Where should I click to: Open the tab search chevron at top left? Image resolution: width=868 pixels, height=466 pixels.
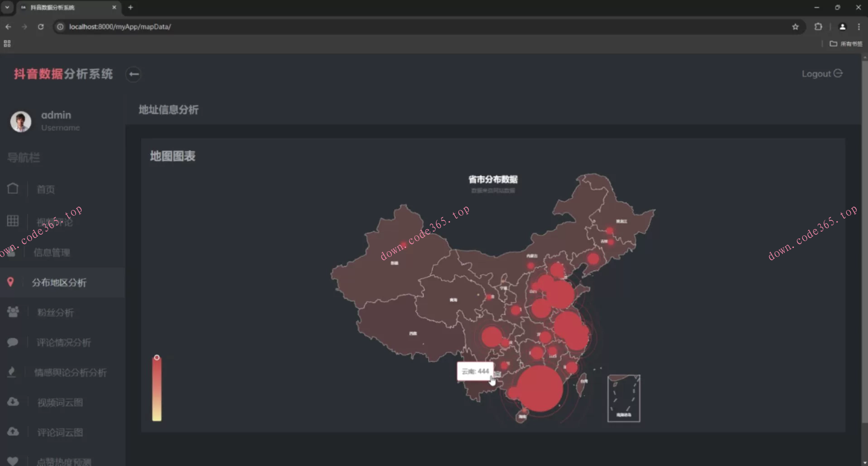[7, 7]
